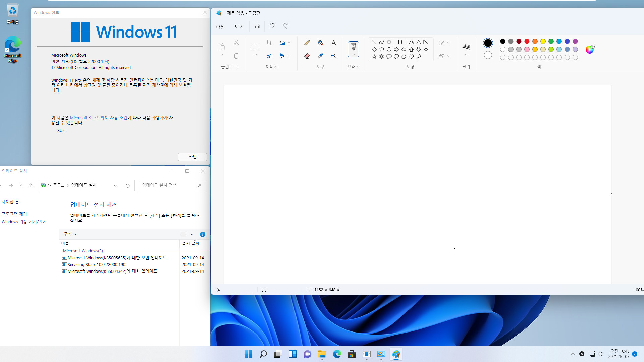The height and width of the screenshot is (362, 644).
Task: Open the 파일 menu in Paint
Action: coord(220,27)
